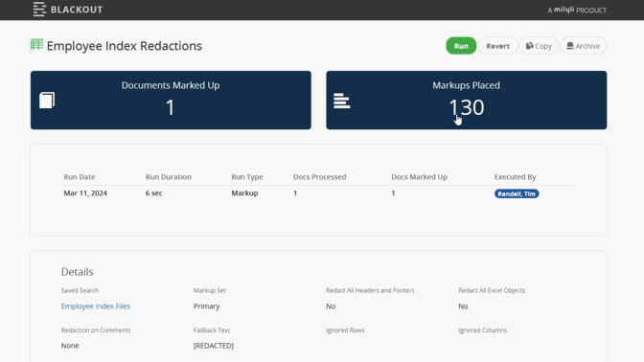
Task: Click the Markups Placed value 130
Action: coord(467,107)
